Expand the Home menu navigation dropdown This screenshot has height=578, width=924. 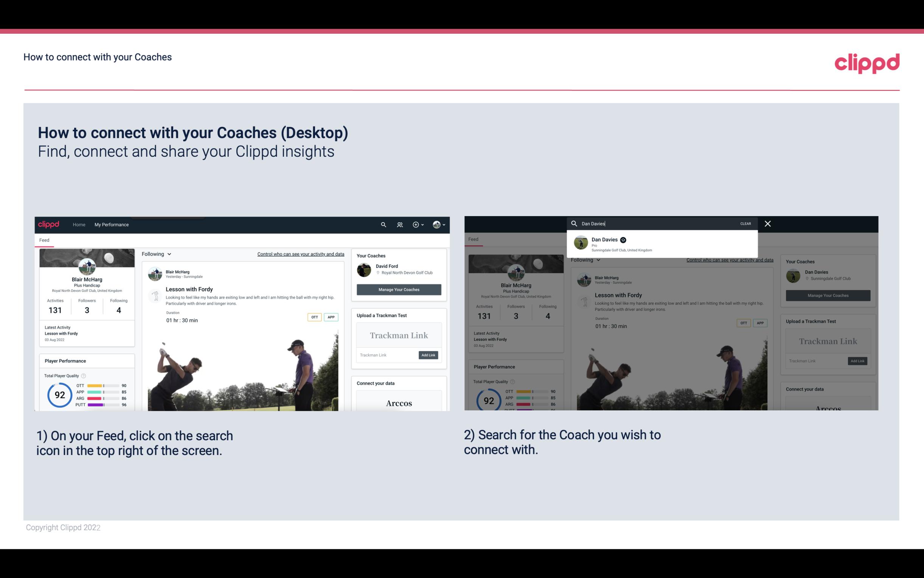tap(79, 224)
